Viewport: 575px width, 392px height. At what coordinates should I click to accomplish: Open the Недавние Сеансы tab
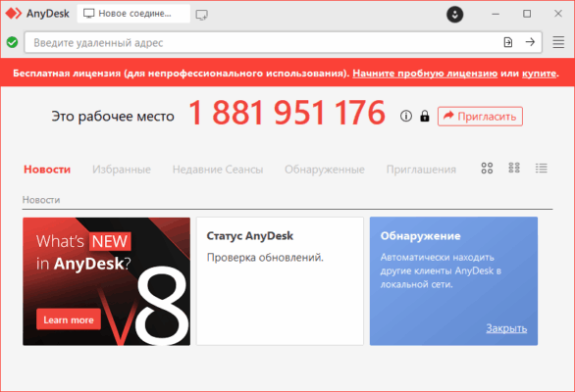click(218, 170)
